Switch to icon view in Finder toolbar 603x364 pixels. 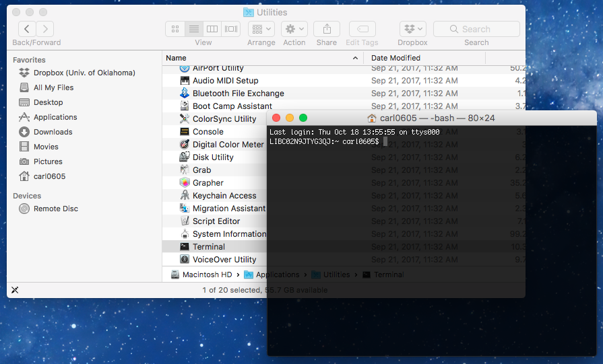tap(175, 29)
